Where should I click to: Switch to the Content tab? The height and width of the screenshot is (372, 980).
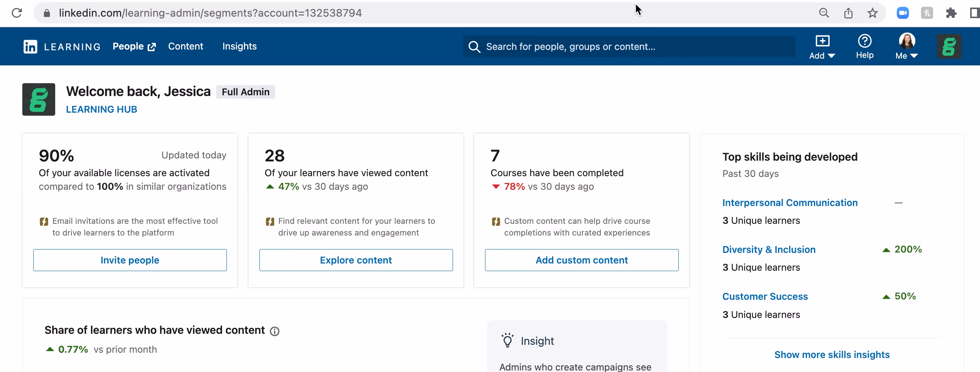coord(186,46)
